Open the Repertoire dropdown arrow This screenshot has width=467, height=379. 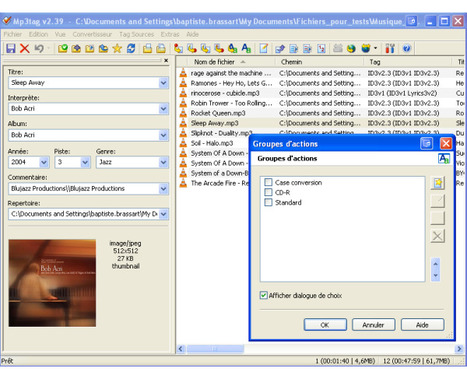pyautogui.click(x=163, y=214)
